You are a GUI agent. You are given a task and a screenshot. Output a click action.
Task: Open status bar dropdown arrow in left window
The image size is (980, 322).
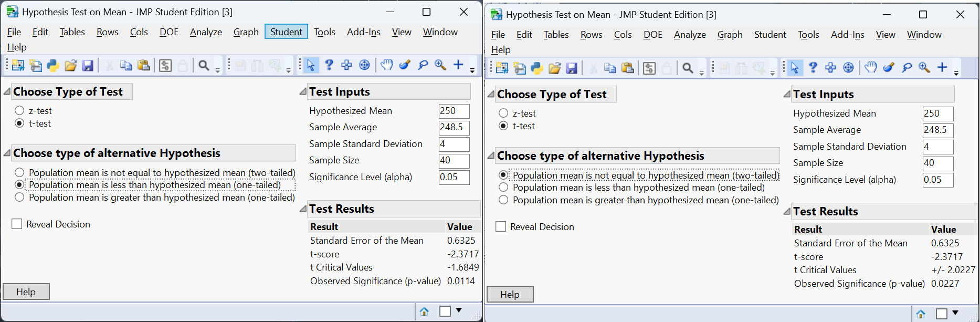pyautogui.click(x=459, y=310)
